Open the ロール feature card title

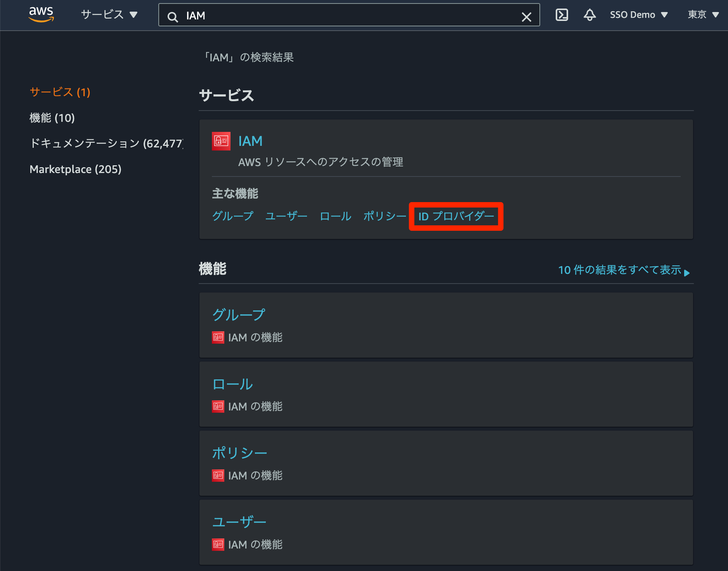tap(232, 384)
